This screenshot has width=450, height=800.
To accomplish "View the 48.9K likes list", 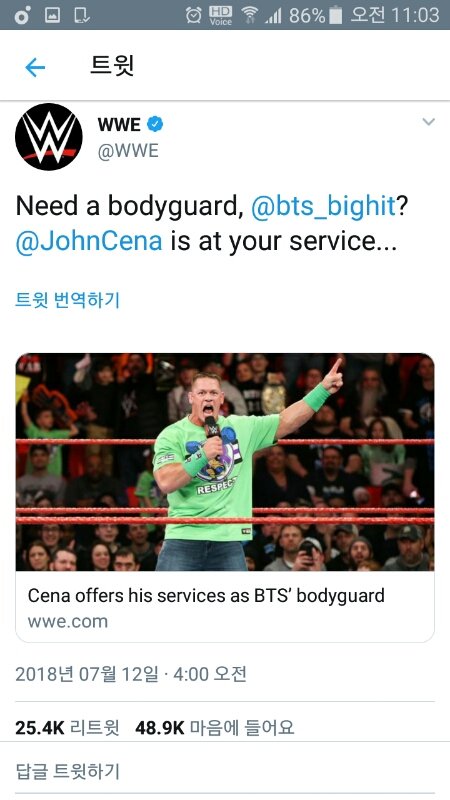I will point(215,728).
